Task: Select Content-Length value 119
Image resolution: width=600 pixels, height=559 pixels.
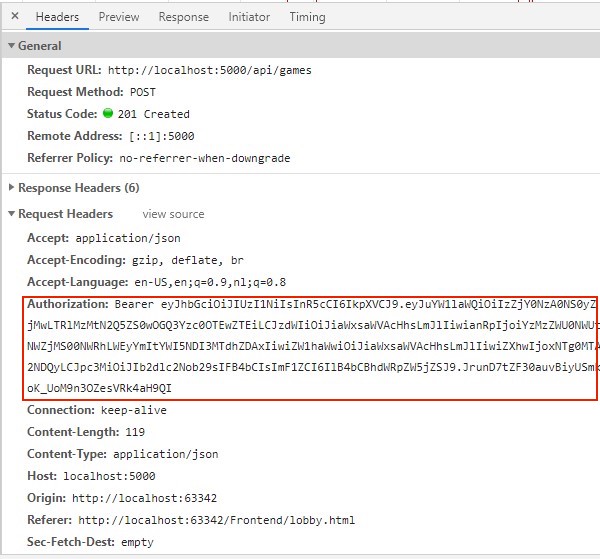Action: (x=135, y=432)
